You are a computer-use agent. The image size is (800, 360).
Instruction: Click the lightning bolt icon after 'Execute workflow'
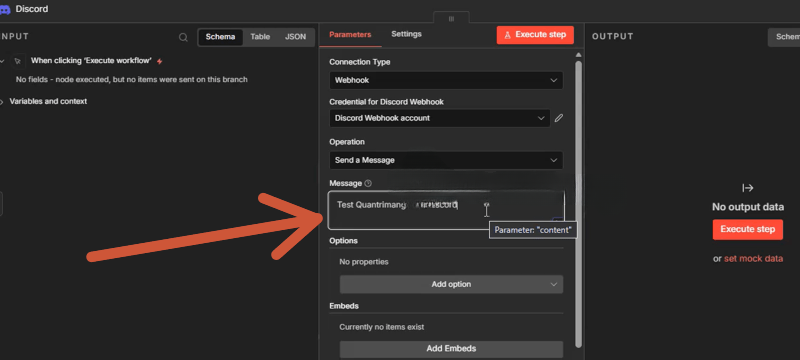tap(160, 61)
